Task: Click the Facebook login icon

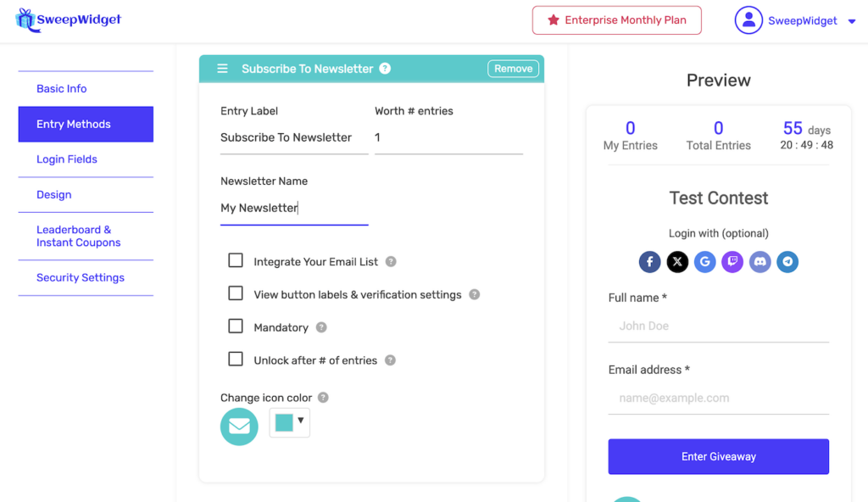Action: tap(650, 262)
